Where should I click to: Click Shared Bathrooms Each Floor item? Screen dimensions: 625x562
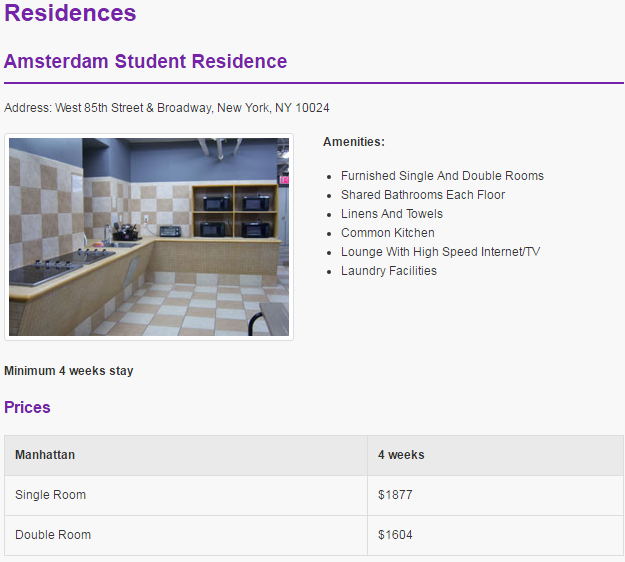click(x=423, y=195)
